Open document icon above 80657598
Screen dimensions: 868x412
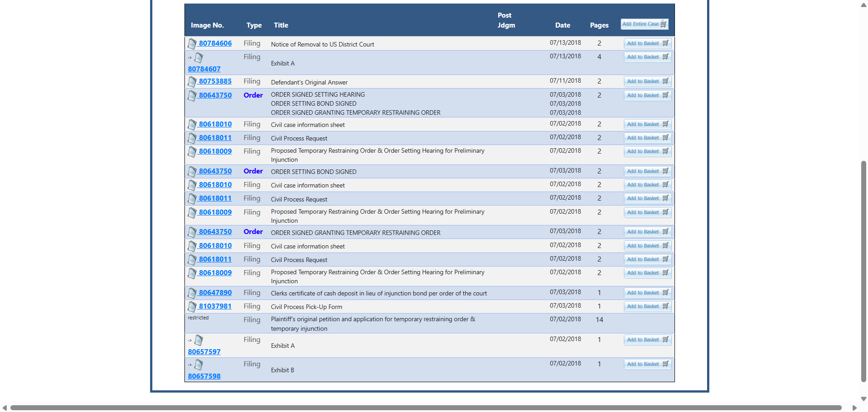coord(198,365)
